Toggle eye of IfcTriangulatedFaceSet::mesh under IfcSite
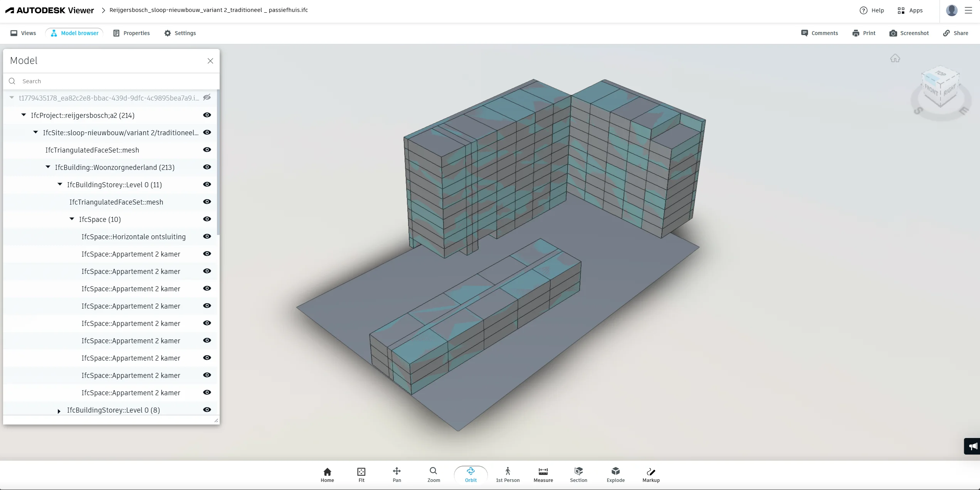The height and width of the screenshot is (490, 980). coord(207,149)
